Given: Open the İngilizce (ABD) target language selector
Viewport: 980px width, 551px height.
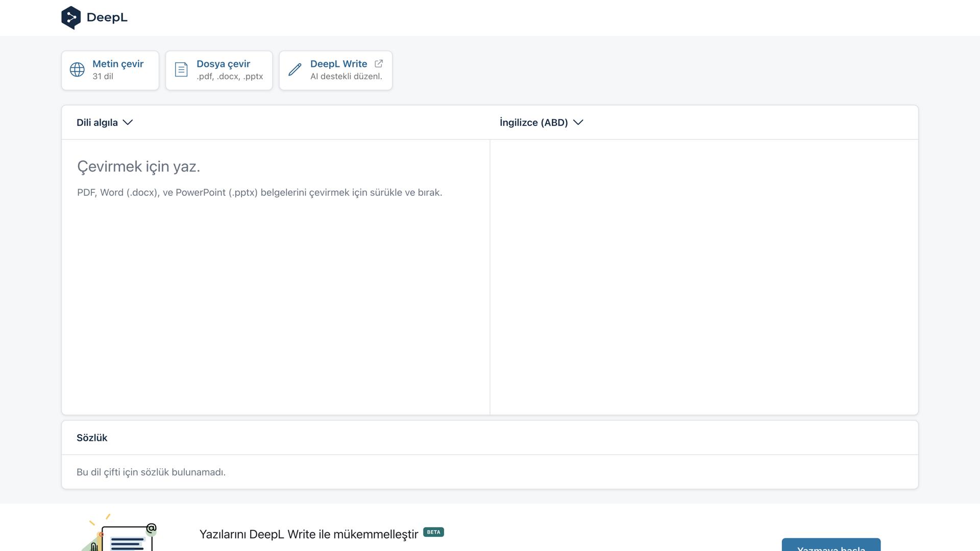Looking at the screenshot, I should click(533, 122).
